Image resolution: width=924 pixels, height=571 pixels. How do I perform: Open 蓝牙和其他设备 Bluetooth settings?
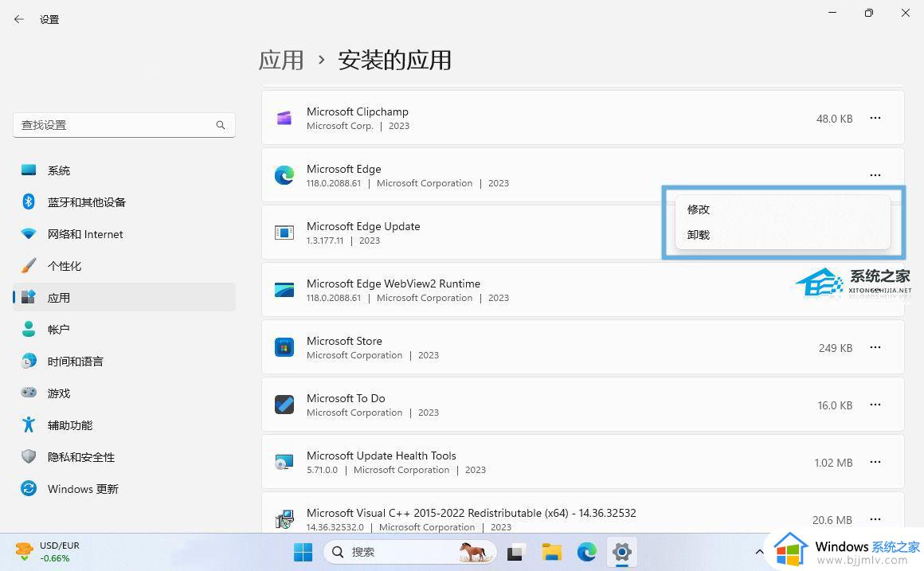(123, 202)
